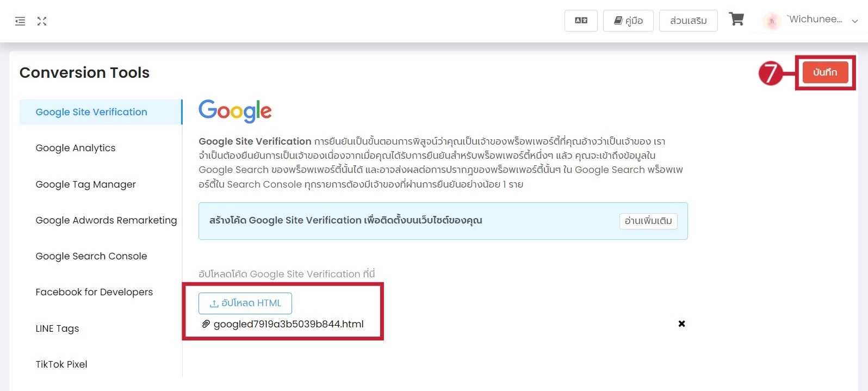The height and width of the screenshot is (391, 868).
Task: Select Google Site Verification tab
Action: [101, 112]
